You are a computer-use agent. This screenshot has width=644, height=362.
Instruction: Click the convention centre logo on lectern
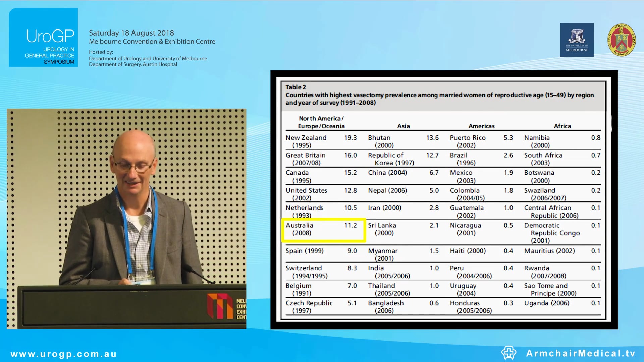click(220, 306)
